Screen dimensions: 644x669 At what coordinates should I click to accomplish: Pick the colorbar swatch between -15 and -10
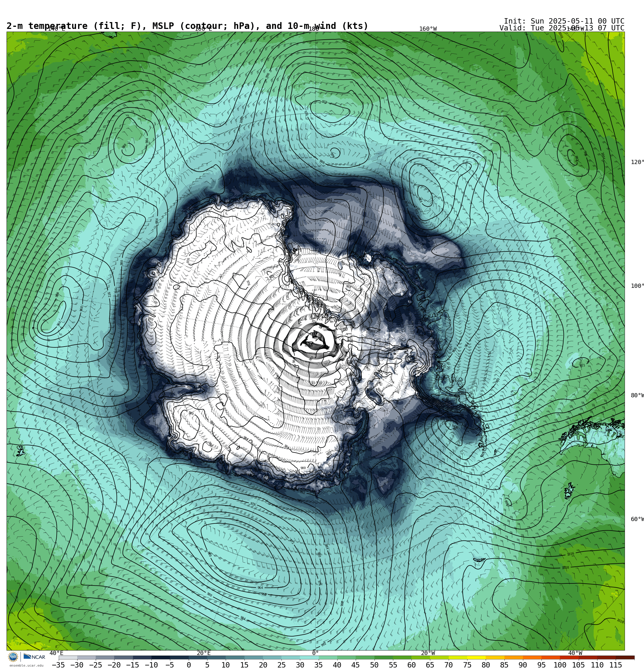pos(142,657)
